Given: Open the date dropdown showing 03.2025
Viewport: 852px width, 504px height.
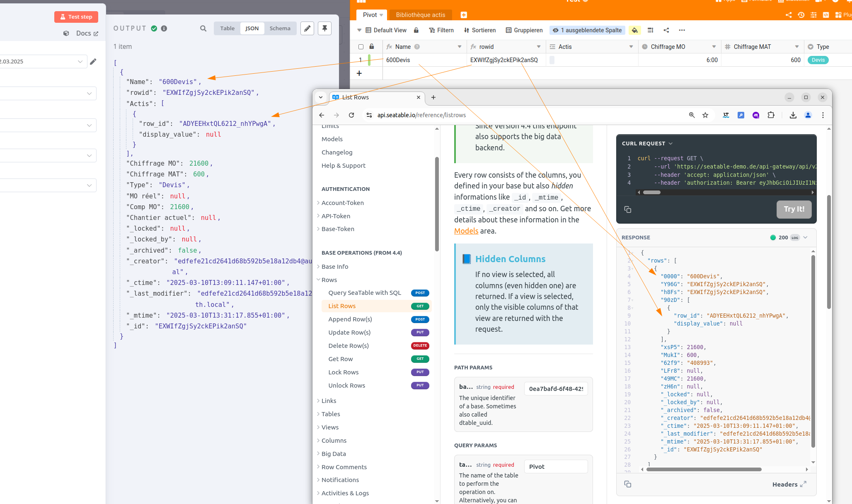Looking at the screenshot, I should pyautogui.click(x=44, y=61).
